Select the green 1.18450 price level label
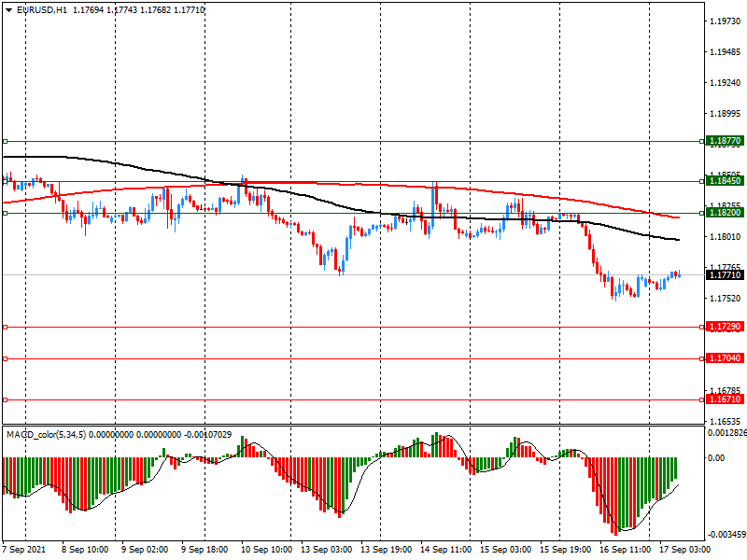This screenshot has height=560, width=747. [726, 180]
